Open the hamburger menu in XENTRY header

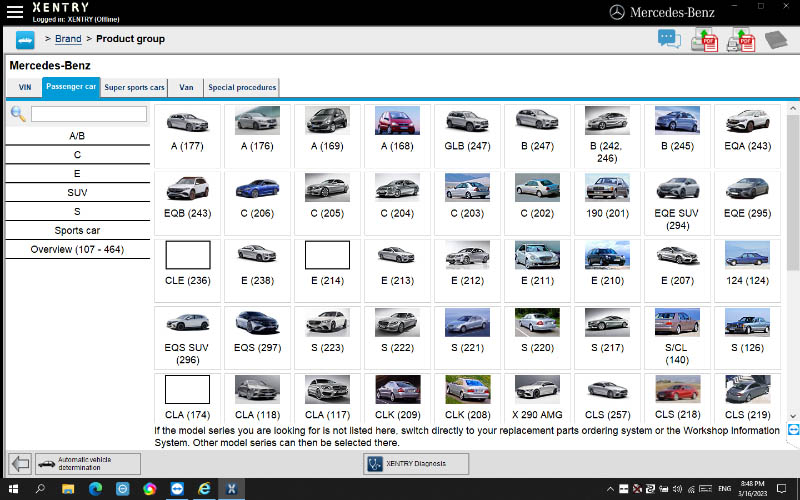[15, 12]
